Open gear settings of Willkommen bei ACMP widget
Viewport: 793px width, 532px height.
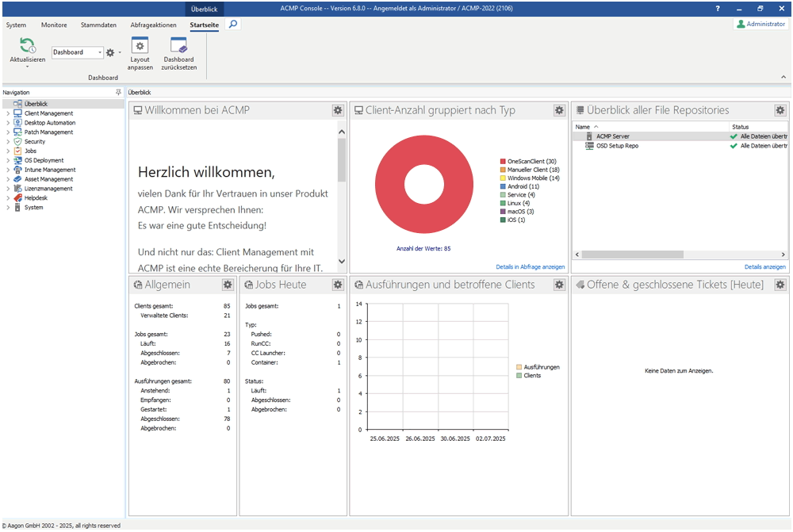[338, 110]
